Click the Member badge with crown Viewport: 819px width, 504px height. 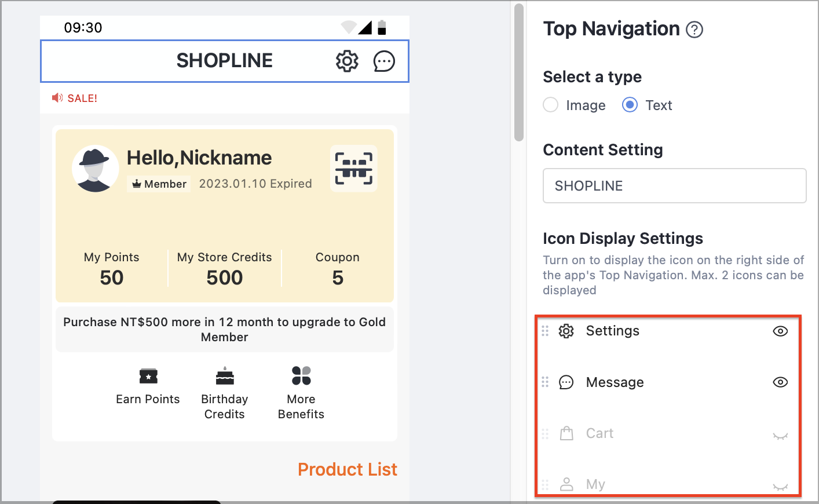159,184
